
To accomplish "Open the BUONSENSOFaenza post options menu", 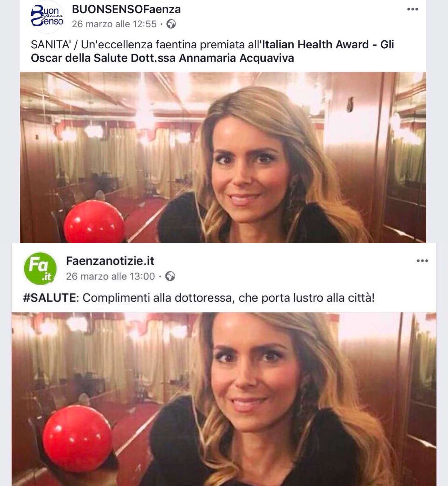I will (413, 9).
